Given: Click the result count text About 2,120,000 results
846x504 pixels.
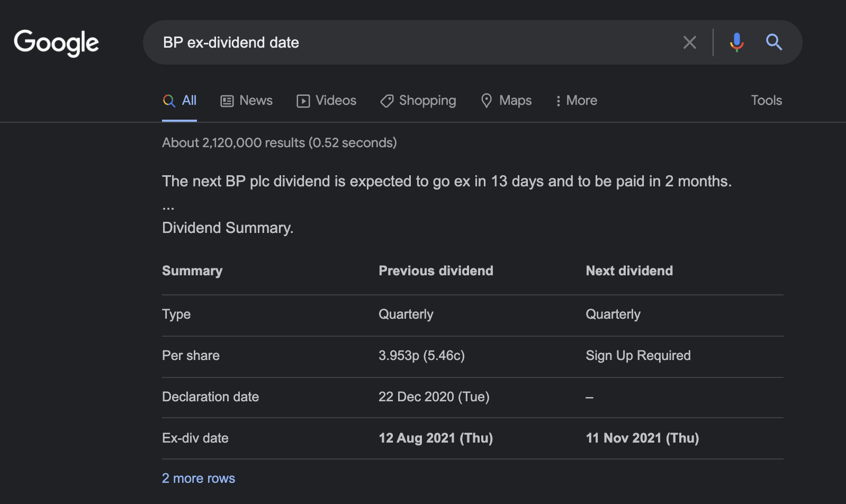Looking at the screenshot, I should click(280, 143).
